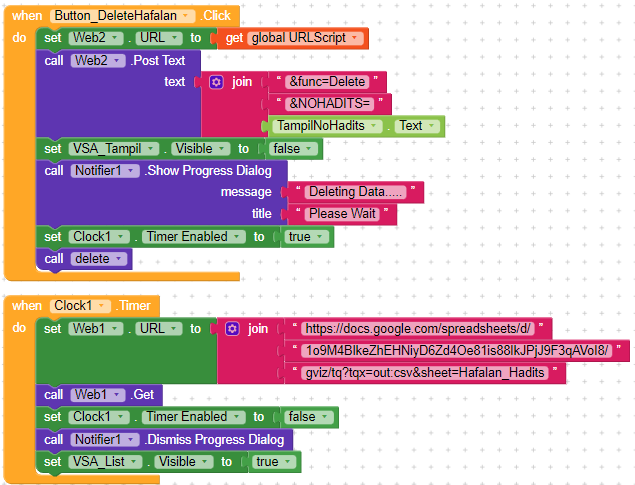Image resolution: width=635 pixels, height=485 pixels.
Task: Open Web2 dropdown in set URL block
Action: [x=96, y=38]
